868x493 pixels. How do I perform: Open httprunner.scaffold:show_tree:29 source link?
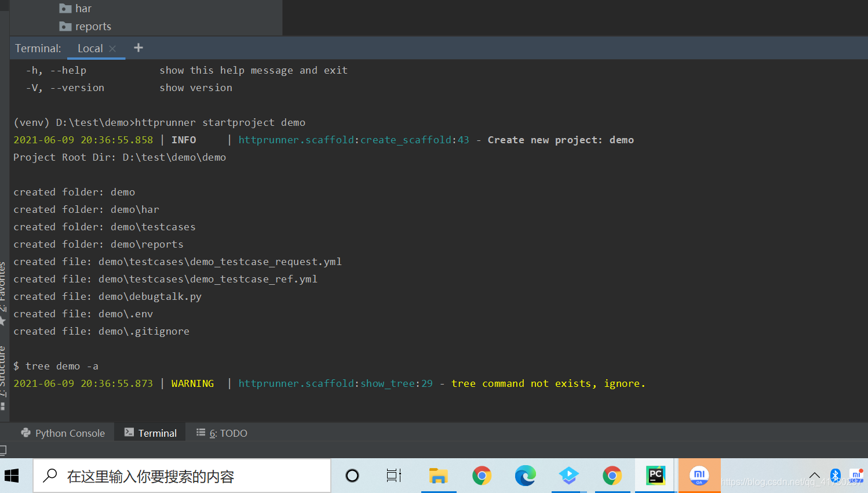click(335, 383)
